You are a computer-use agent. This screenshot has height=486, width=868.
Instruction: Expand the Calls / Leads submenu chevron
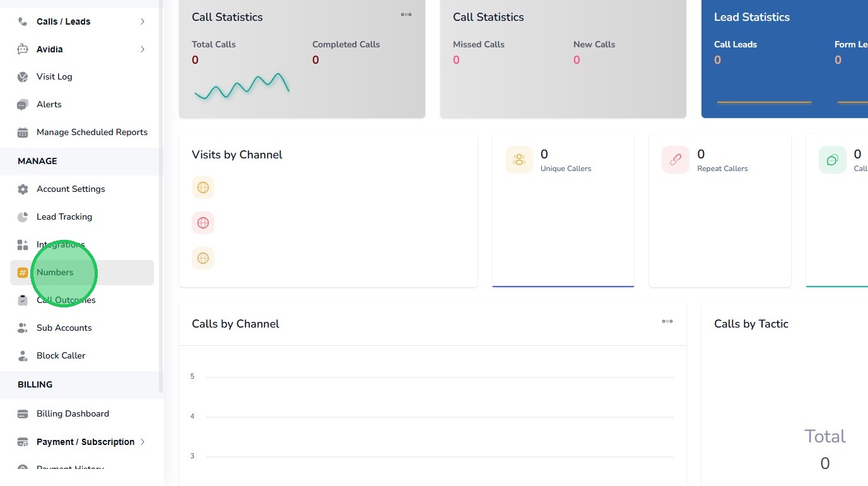coord(143,21)
